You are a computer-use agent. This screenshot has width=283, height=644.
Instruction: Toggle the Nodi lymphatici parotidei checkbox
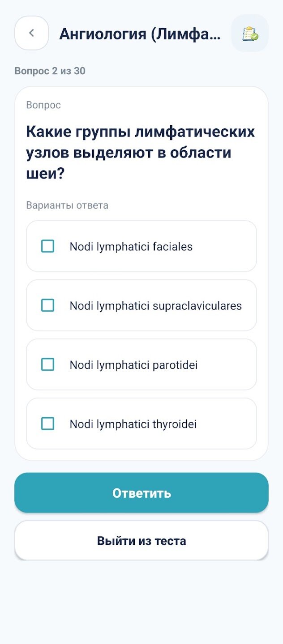[x=47, y=364]
